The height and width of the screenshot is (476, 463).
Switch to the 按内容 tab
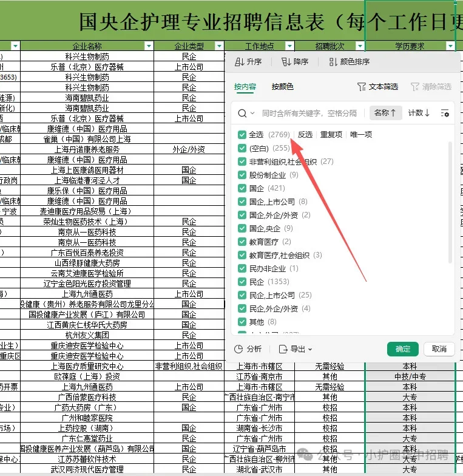[245, 87]
